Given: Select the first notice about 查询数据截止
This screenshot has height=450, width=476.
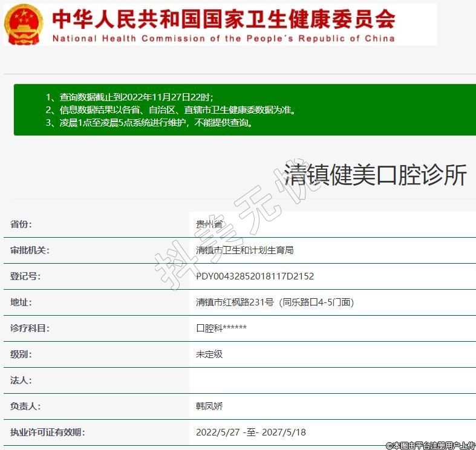Looking at the screenshot, I should 129,97.
